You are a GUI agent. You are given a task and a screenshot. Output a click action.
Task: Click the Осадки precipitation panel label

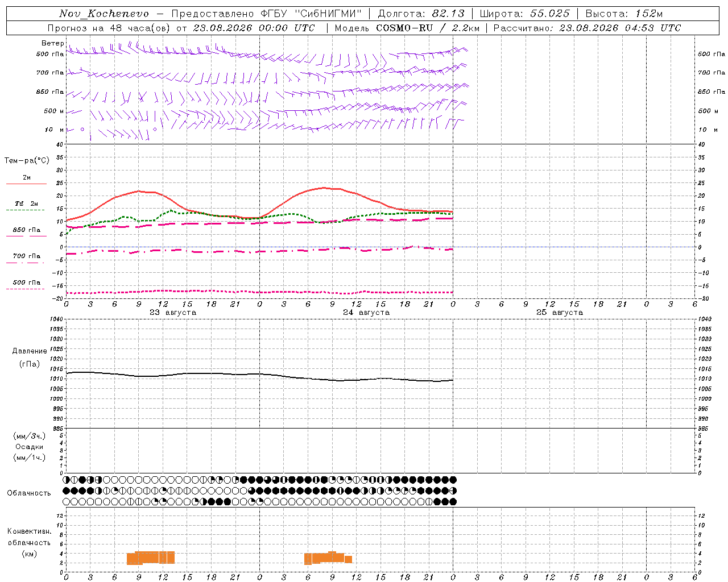pos(30,447)
